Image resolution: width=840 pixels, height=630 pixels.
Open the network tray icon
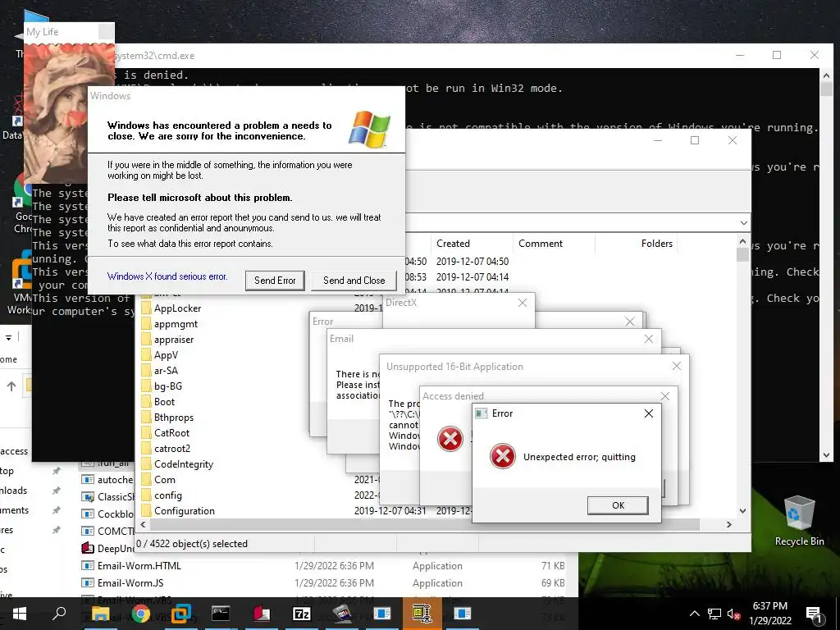coord(714,614)
